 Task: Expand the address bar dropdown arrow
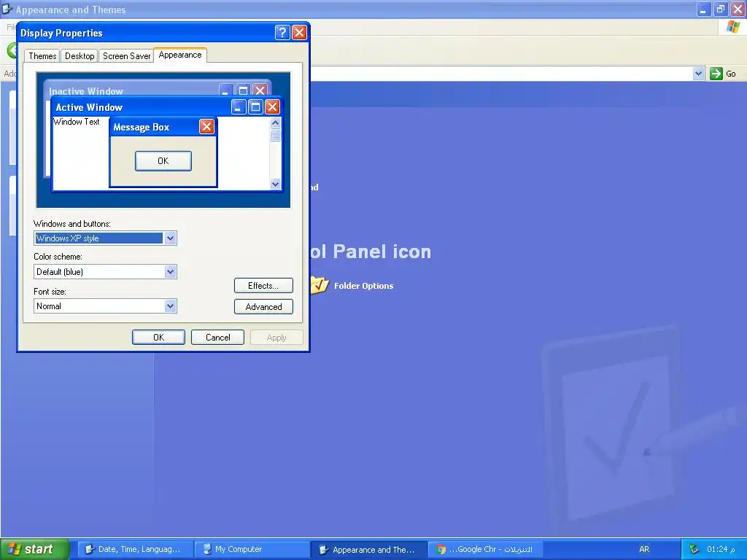[698, 74]
